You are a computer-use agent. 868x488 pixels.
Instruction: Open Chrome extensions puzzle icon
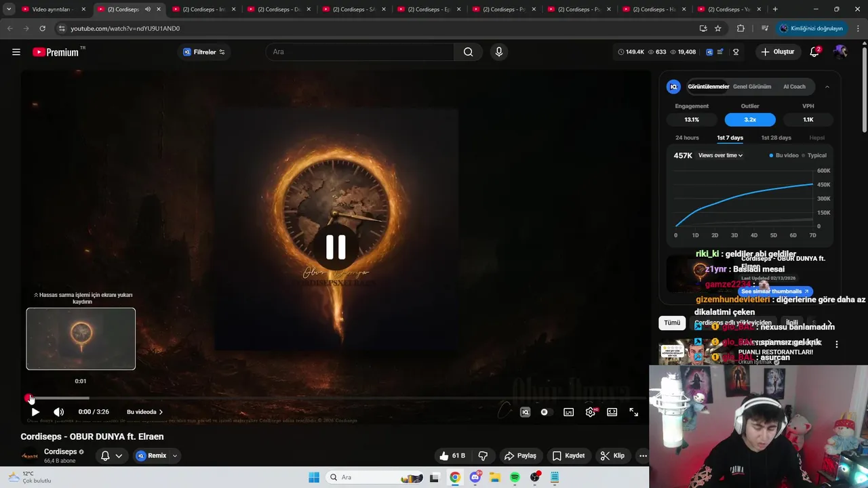pyautogui.click(x=741, y=28)
